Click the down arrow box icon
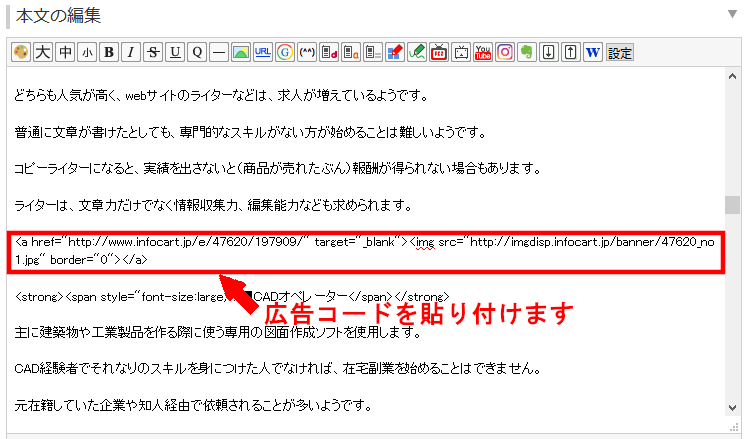Viewport: 749px width, 439px height. pos(548,52)
